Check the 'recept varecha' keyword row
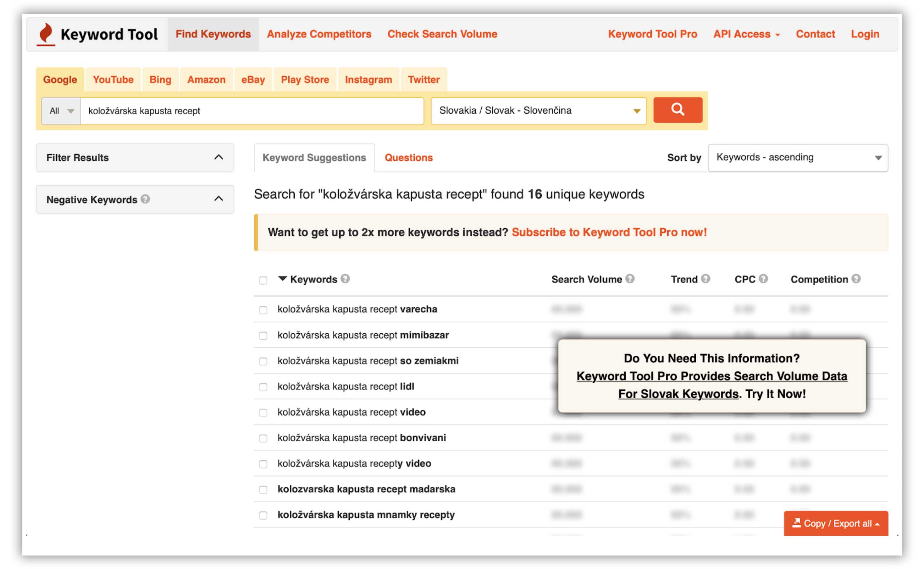 263,310
